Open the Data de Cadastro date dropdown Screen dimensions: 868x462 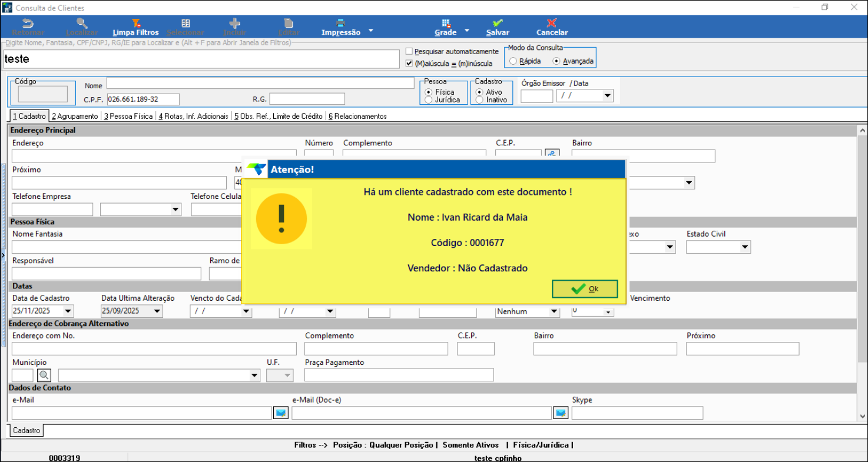pos(68,311)
